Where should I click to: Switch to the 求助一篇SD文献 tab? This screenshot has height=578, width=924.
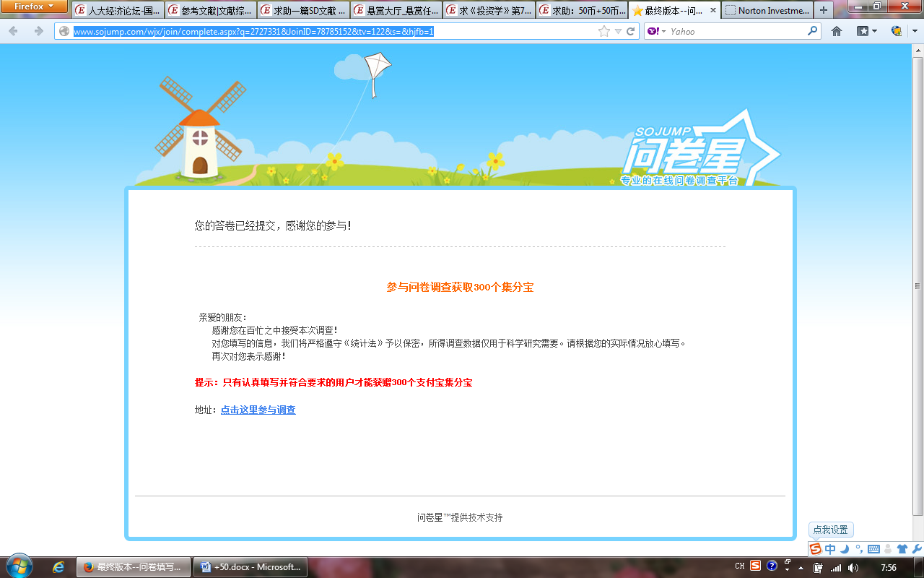point(303,11)
